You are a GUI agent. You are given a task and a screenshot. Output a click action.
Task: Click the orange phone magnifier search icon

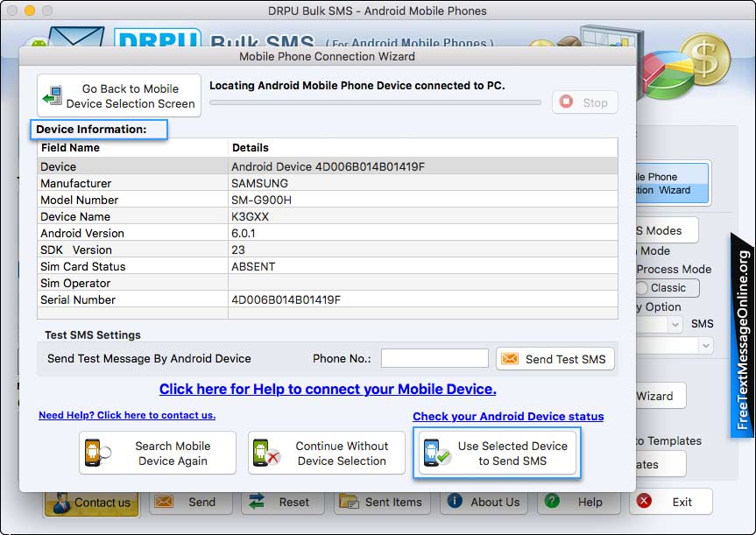[x=98, y=453]
